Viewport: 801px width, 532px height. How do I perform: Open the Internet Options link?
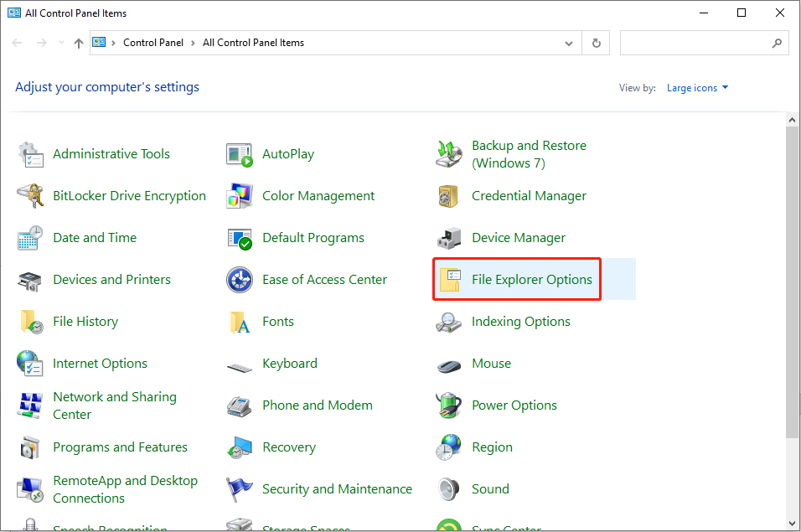click(x=101, y=364)
